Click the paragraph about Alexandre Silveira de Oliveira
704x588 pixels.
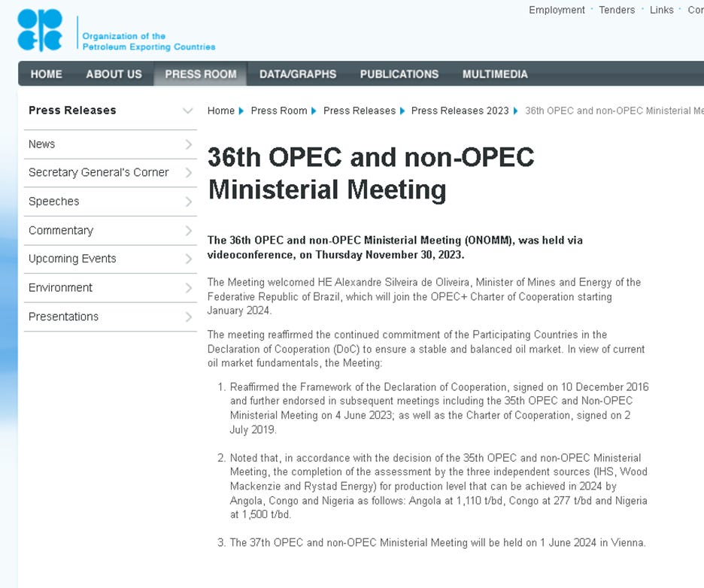coord(424,296)
